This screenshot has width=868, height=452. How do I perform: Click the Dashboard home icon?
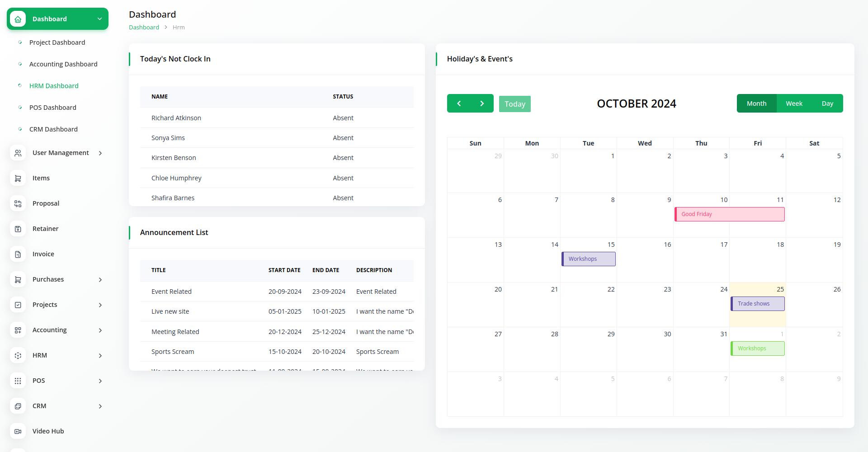[x=18, y=19]
